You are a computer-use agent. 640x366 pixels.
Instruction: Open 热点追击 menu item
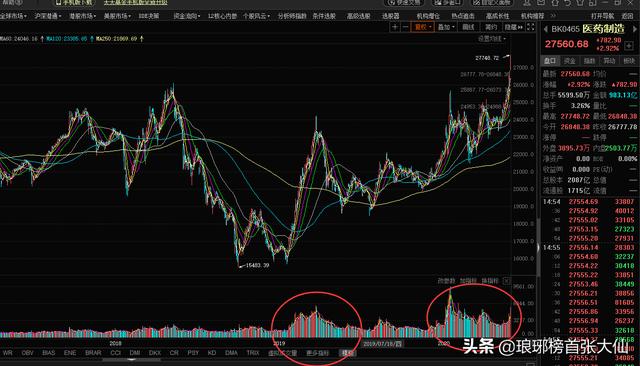pos(463,16)
